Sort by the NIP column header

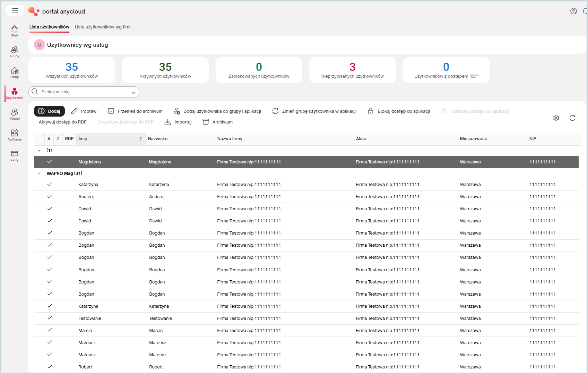pyautogui.click(x=554, y=138)
